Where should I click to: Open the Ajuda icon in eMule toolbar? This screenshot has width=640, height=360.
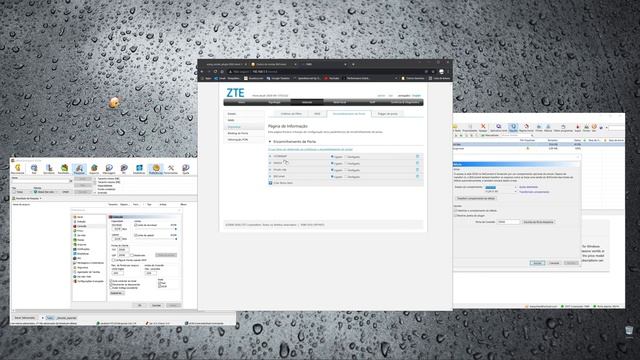pyautogui.click(x=186, y=168)
